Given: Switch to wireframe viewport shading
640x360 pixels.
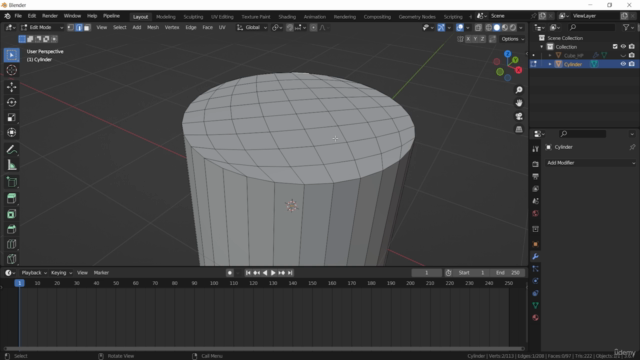Looking at the screenshot, I should coord(489,27).
